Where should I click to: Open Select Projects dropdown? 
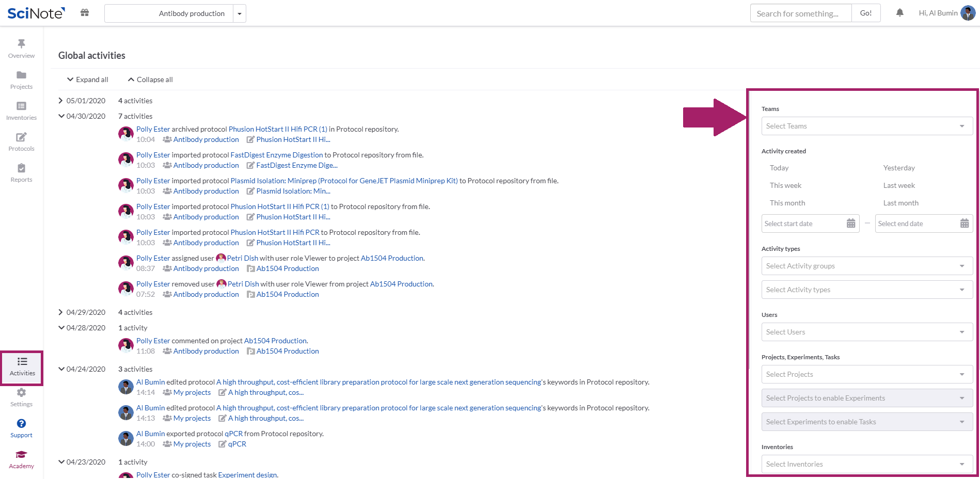tap(867, 374)
